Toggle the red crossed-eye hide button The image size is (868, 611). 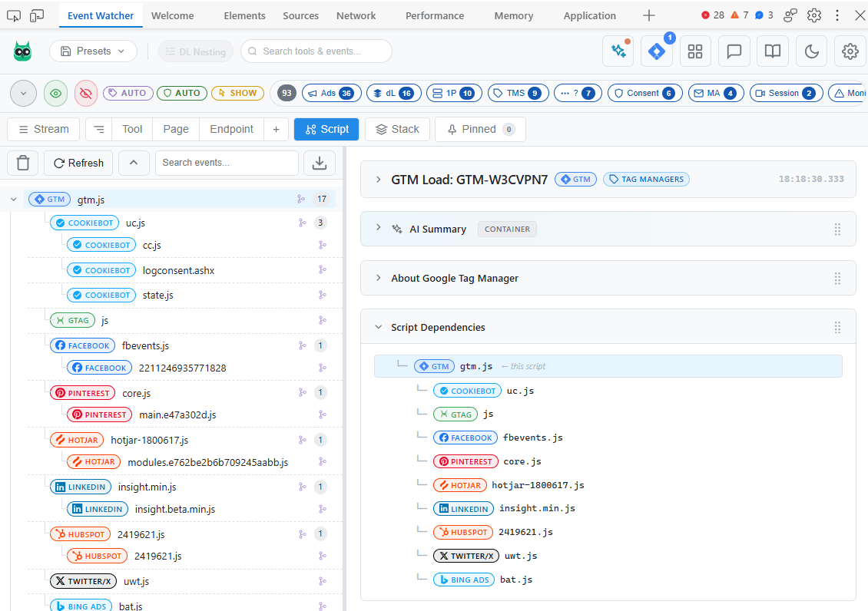click(86, 94)
